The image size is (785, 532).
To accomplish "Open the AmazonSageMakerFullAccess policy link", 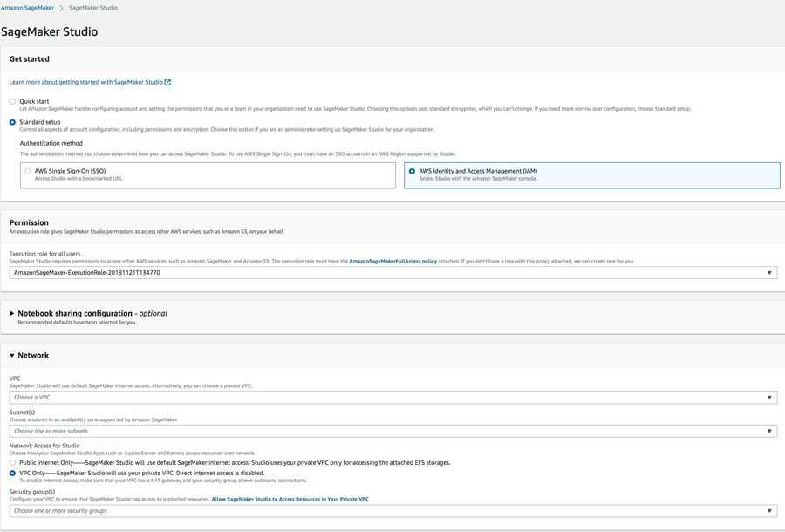I will pyautogui.click(x=393, y=262).
